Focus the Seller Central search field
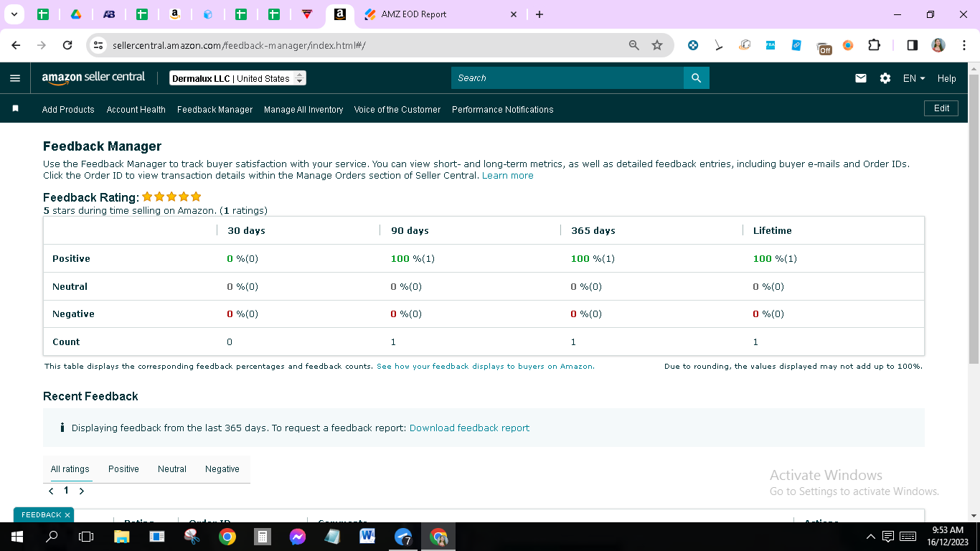 567,78
